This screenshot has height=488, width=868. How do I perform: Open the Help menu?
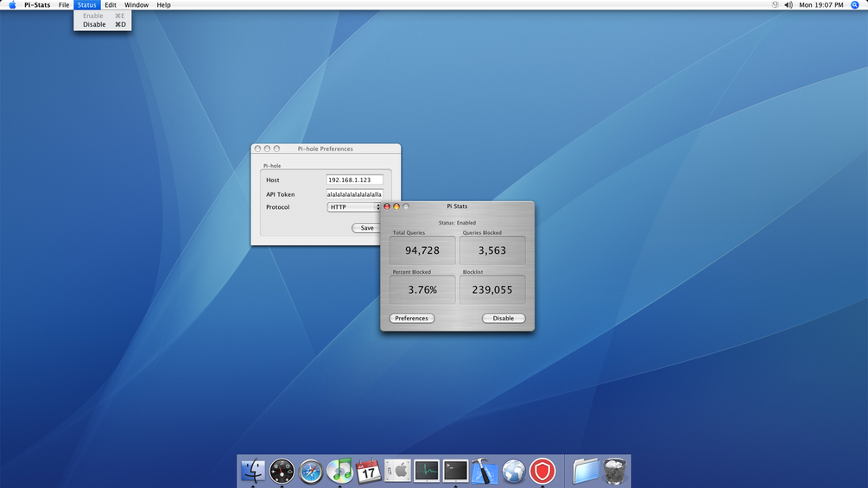pyautogui.click(x=163, y=5)
